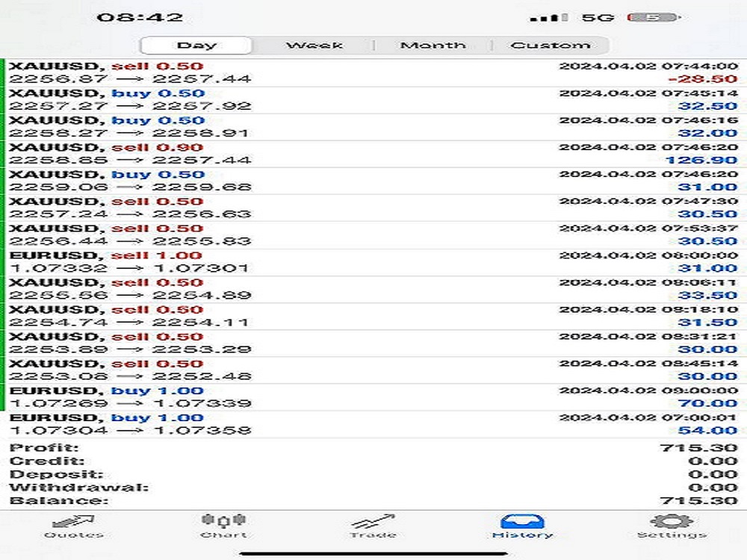Image resolution: width=747 pixels, height=560 pixels.
Task: Switch to the Day period tab
Action: pyautogui.click(x=196, y=46)
